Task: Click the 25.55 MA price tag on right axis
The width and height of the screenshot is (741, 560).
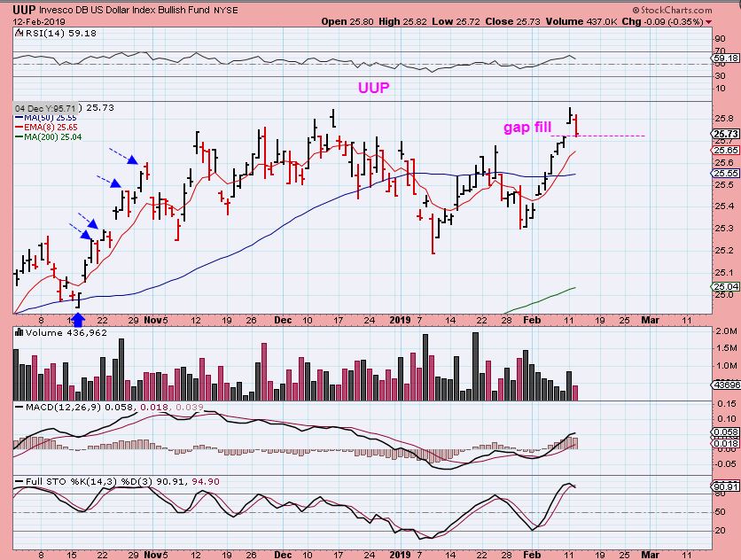Action: [726, 174]
